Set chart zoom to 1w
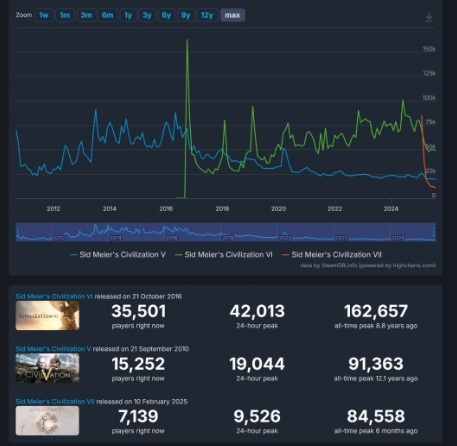The width and height of the screenshot is (457, 446). coord(44,15)
